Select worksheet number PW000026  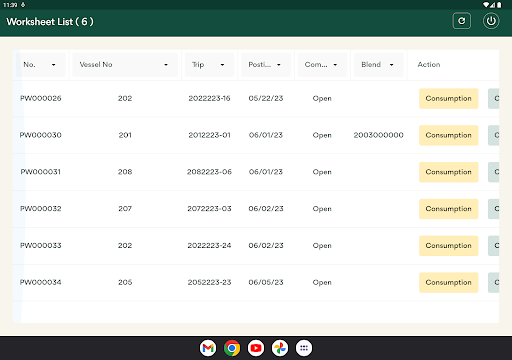[41, 98]
